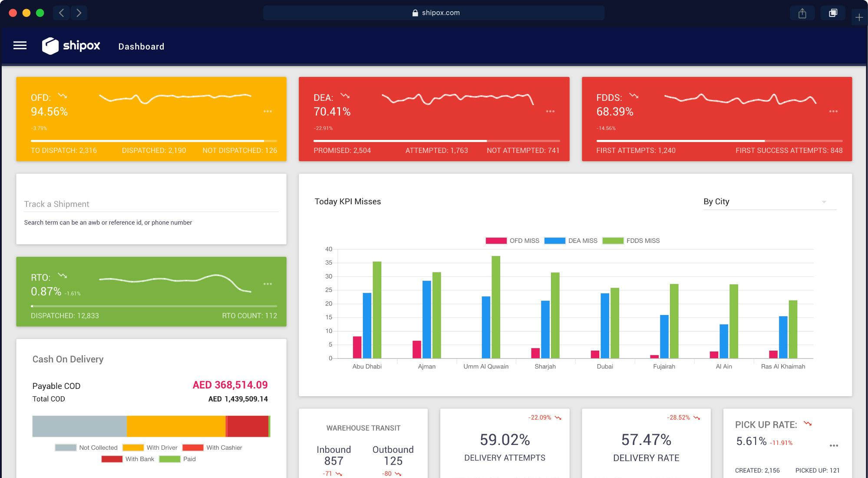Go forward with browser forward arrow
The image size is (868, 478).
coord(79,13)
